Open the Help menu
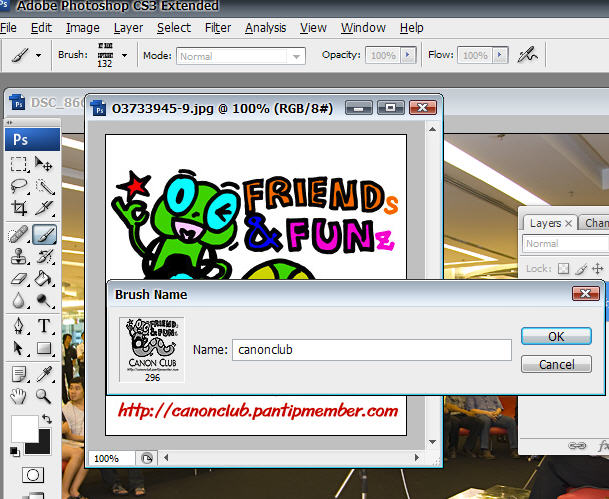Image resolution: width=609 pixels, height=499 pixels. click(411, 28)
